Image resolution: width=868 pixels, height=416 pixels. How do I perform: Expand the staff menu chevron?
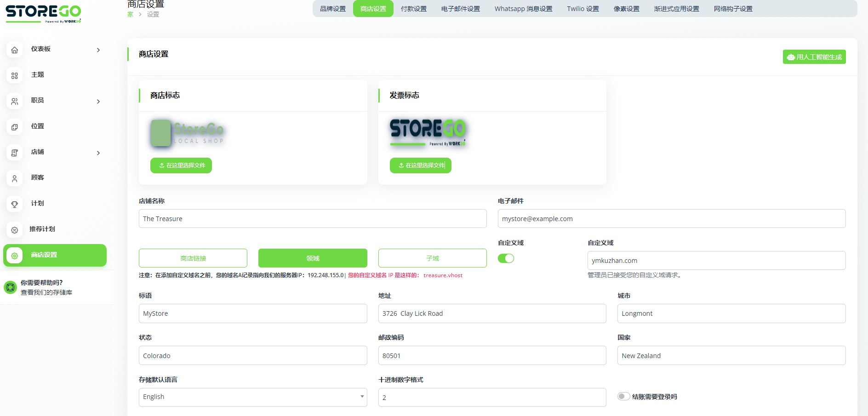[98, 102]
